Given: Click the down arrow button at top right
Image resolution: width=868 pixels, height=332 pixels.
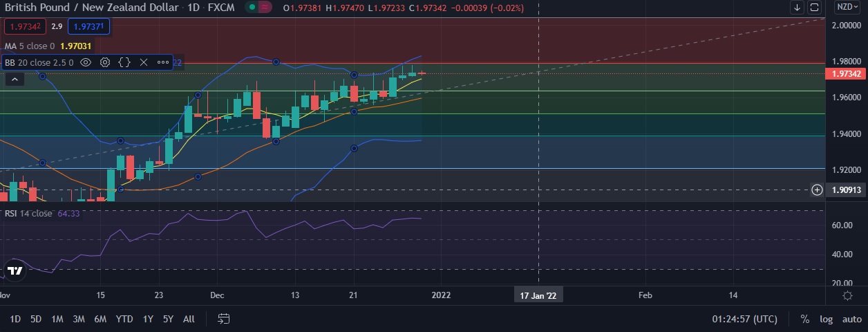Looking at the screenshot, I should pyautogui.click(x=798, y=8).
